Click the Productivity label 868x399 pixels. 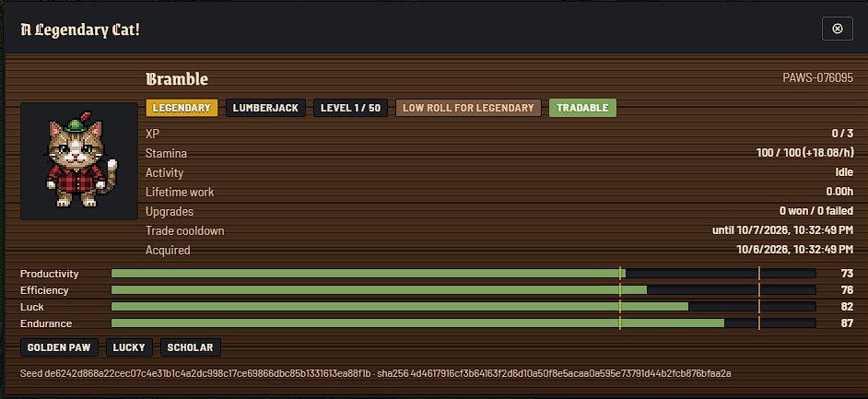pos(49,274)
